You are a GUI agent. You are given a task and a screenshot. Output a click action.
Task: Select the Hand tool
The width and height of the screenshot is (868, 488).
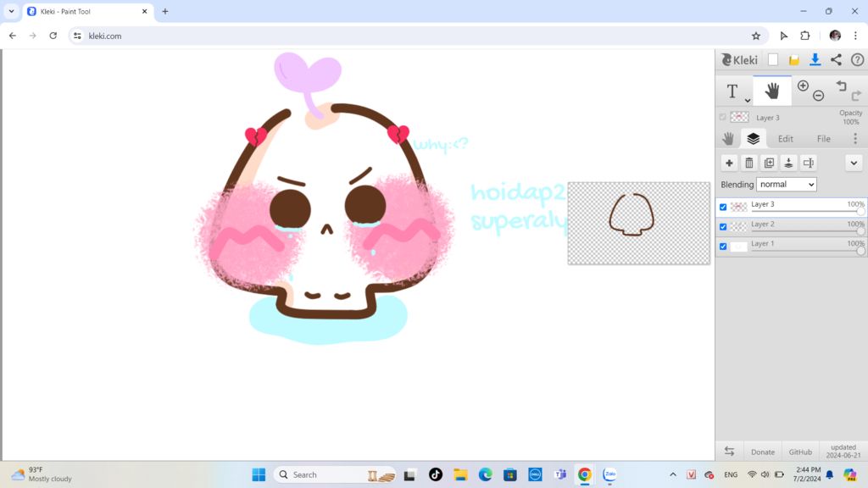click(x=772, y=91)
